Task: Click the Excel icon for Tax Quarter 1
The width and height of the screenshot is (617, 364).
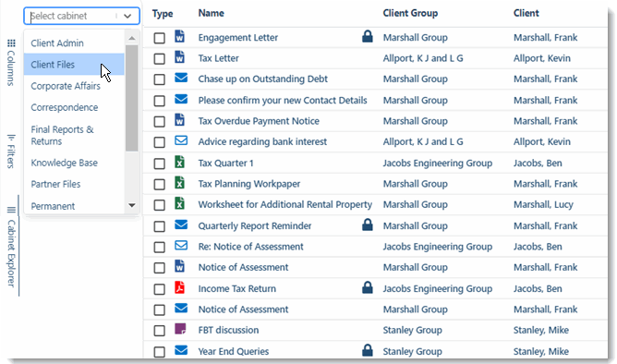Action: 179,162
